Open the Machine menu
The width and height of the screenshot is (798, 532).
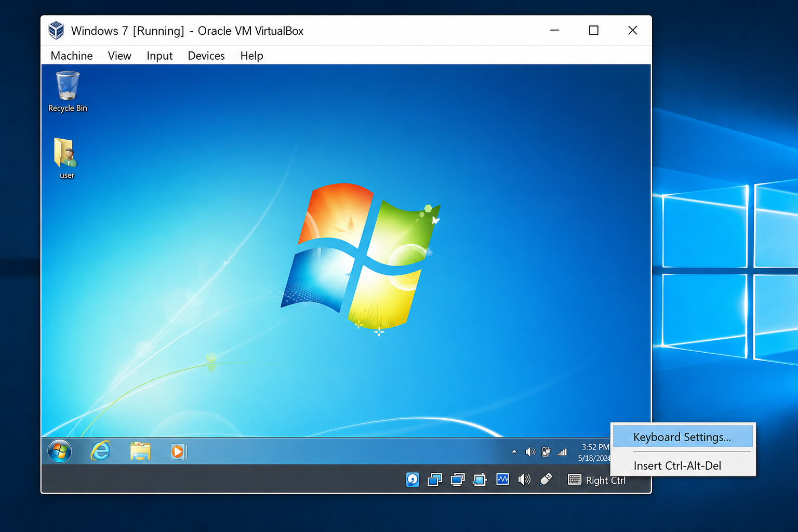72,56
